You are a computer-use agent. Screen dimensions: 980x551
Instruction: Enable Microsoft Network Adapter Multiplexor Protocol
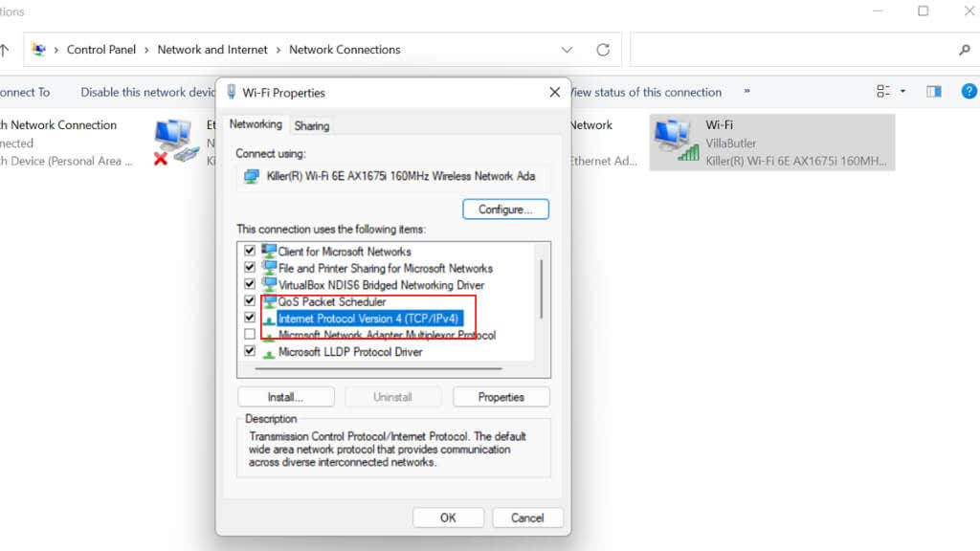coord(249,334)
